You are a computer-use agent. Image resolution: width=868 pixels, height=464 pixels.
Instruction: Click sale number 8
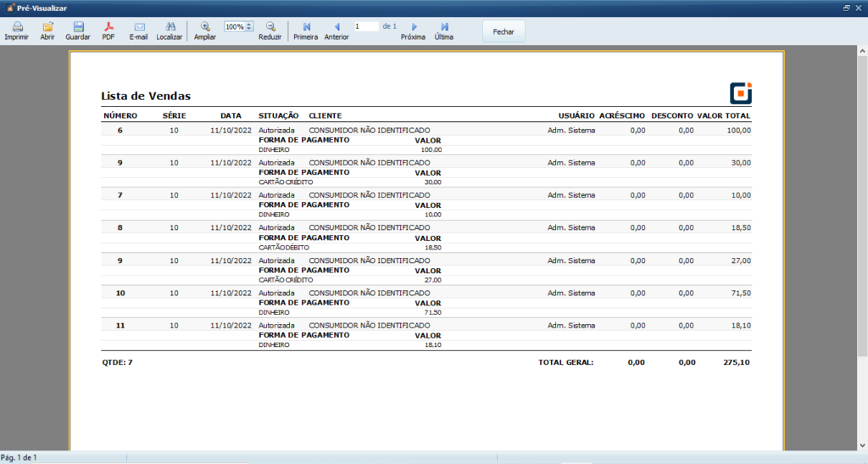[120, 227]
